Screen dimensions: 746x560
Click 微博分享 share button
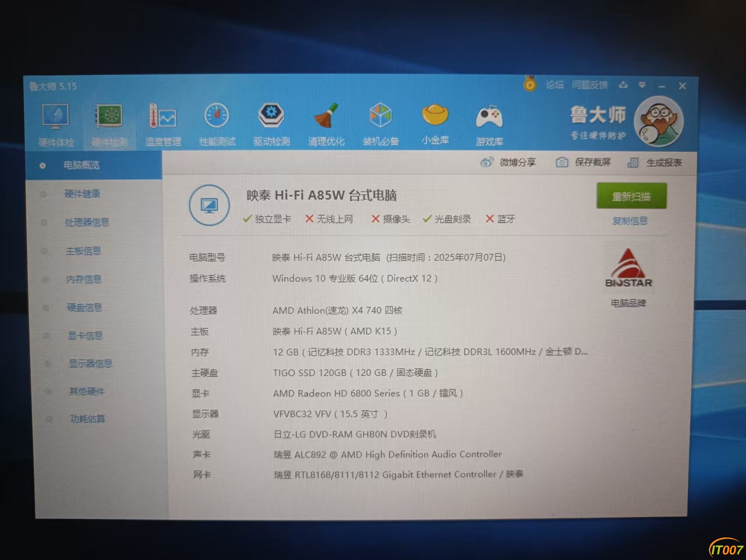click(x=508, y=162)
